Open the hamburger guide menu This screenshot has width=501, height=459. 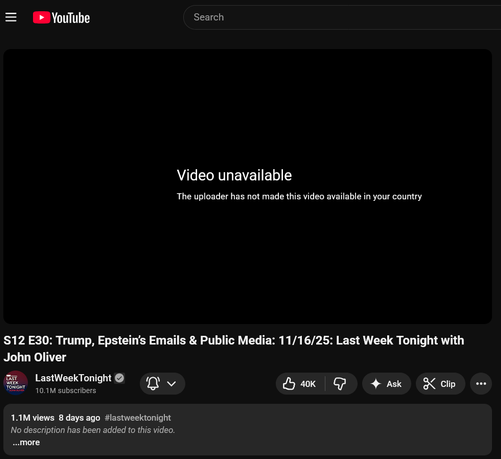click(x=11, y=17)
